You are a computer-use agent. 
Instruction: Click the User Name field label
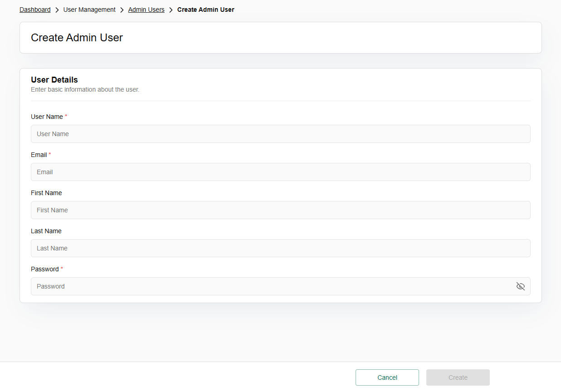tap(47, 117)
